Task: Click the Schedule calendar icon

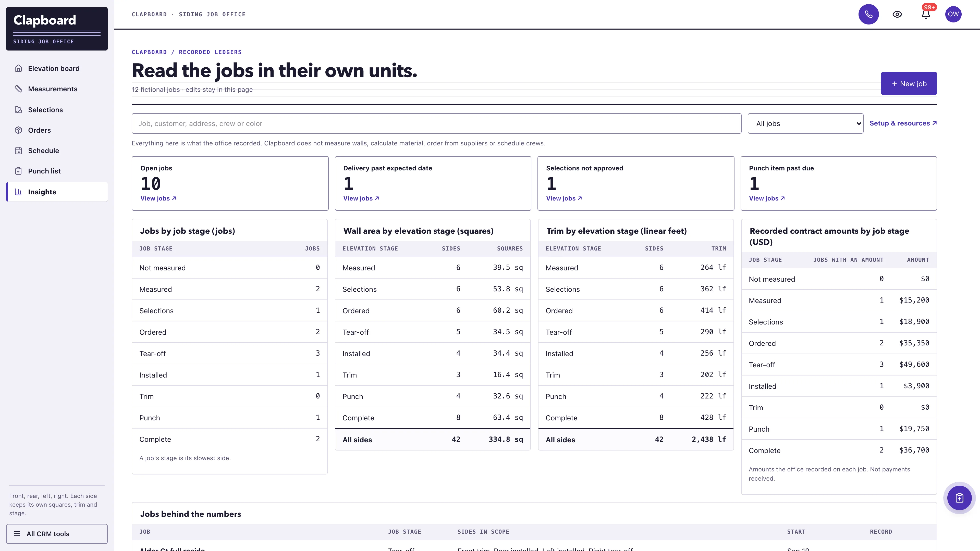Action: click(18, 151)
